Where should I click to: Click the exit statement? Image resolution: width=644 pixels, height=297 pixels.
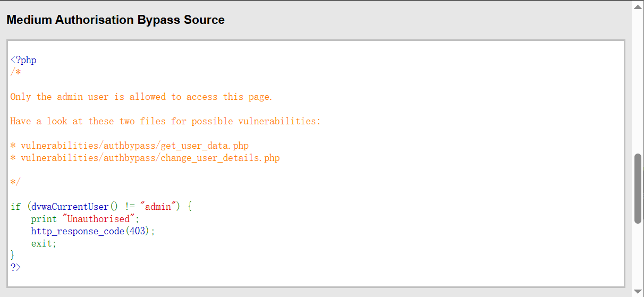point(42,243)
